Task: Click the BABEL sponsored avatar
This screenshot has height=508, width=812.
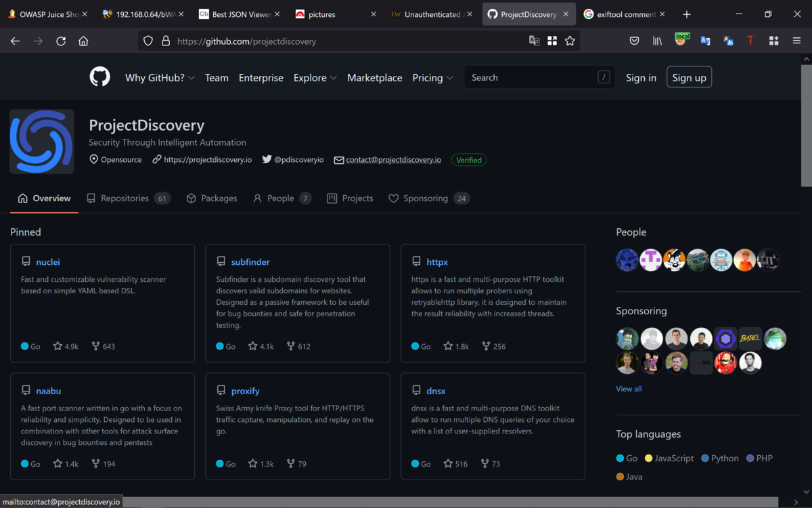Action: point(750,339)
